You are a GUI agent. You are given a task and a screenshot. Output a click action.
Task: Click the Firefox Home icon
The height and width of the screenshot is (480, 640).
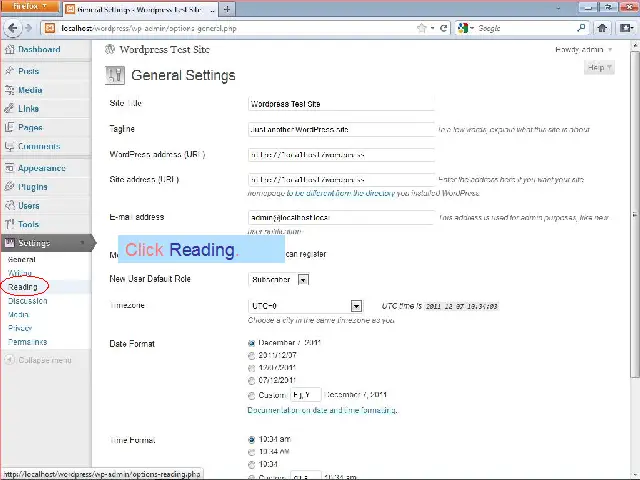coord(602,28)
